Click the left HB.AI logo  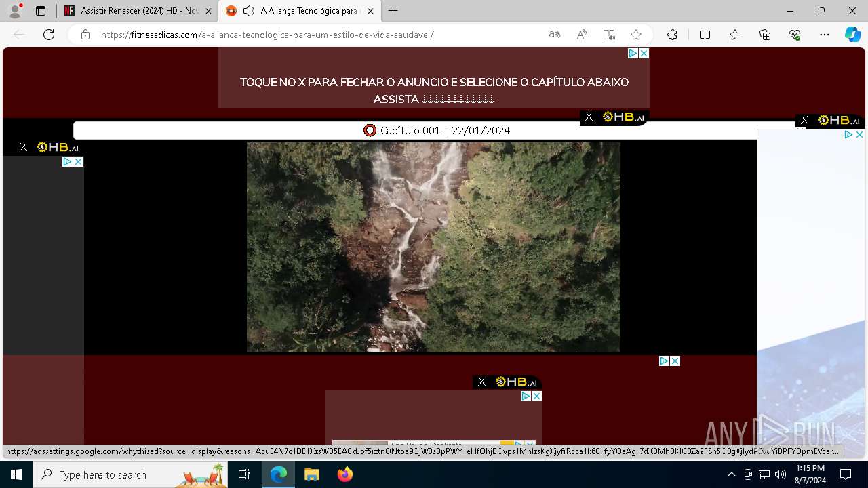coord(58,147)
